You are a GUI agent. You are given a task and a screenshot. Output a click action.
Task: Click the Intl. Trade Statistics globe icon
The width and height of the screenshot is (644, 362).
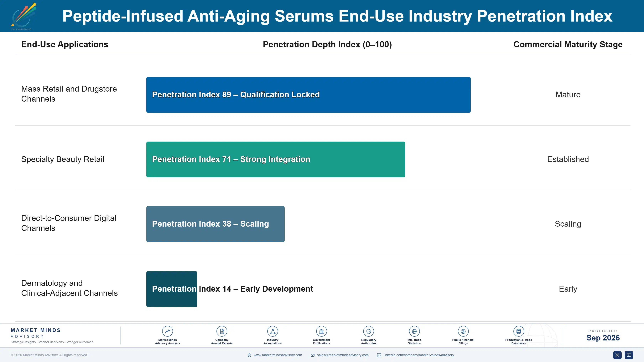pos(414,331)
